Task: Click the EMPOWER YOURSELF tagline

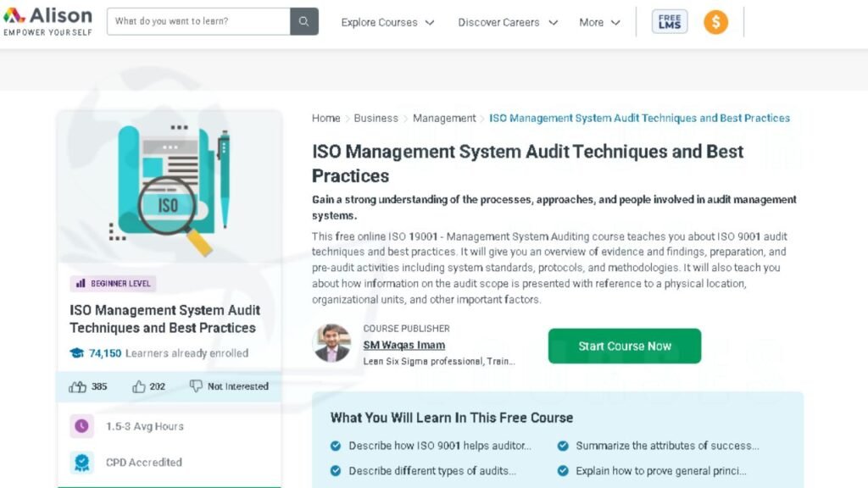Action: (x=48, y=32)
